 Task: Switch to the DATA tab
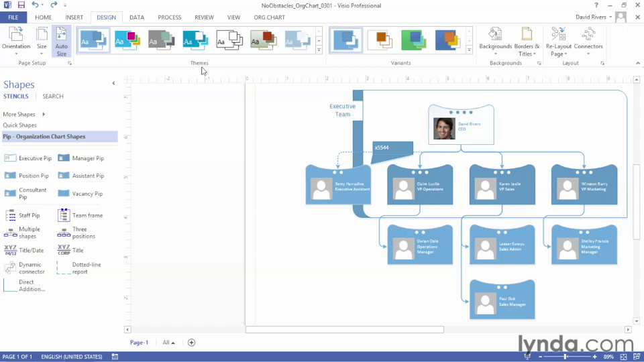coord(137,17)
